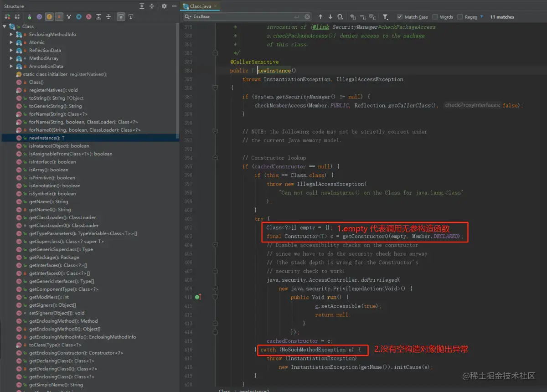Viewport: 547px width, 392px height.
Task: Click @CallerSensitive annotation on line 383
Action: point(254,62)
